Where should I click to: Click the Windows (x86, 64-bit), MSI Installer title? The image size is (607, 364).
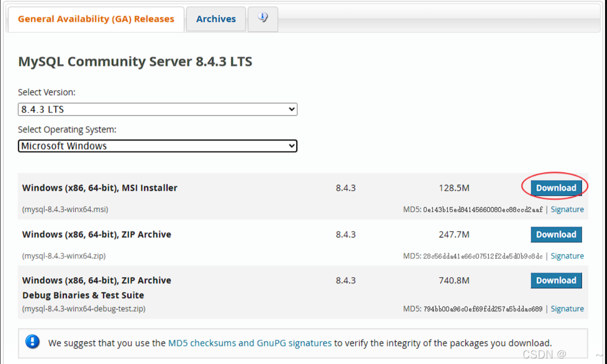pyautogui.click(x=100, y=188)
